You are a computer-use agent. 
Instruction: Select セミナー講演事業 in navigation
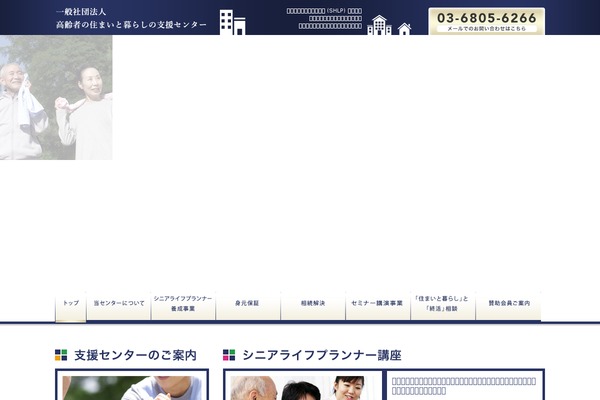tap(378, 305)
